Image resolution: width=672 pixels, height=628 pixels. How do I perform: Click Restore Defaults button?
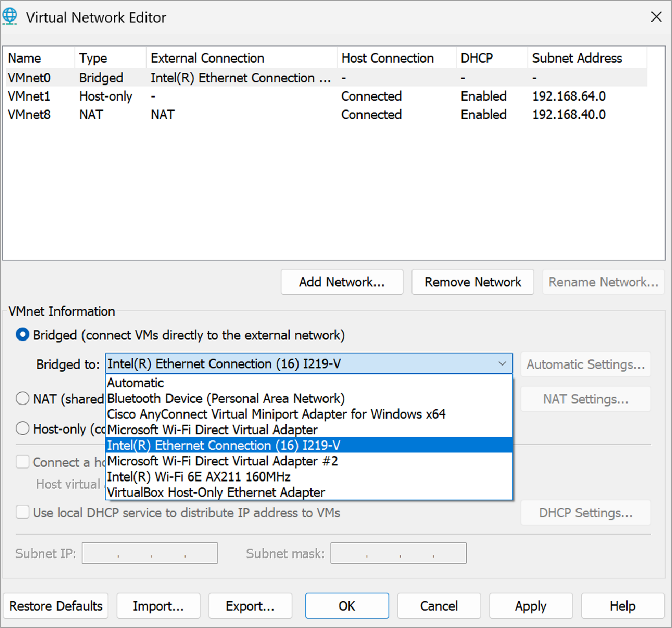point(56,606)
